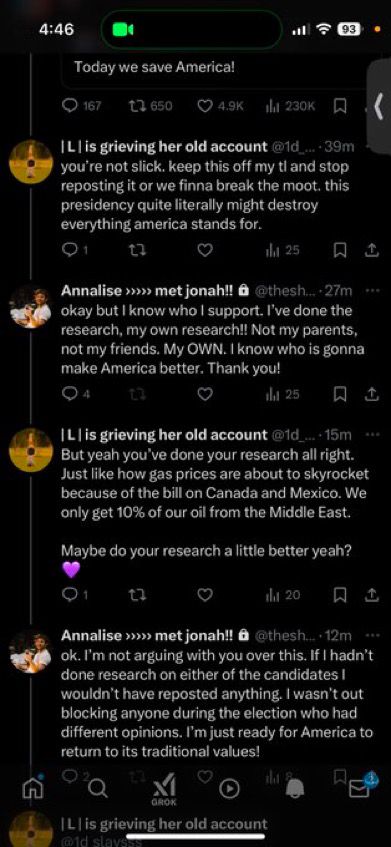Viewport: 391px width, 847px height.
Task: View analytics of 230K views tweet
Action: coord(290,106)
